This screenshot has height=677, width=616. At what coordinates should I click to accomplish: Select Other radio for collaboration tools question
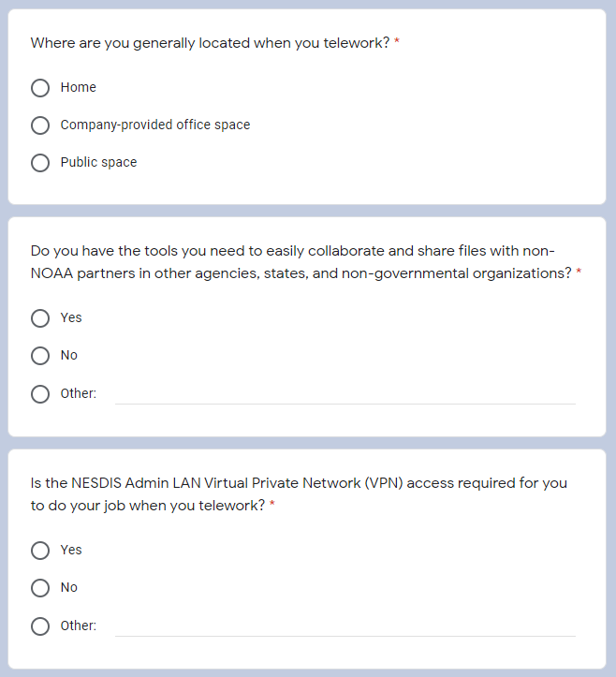pos(40,394)
